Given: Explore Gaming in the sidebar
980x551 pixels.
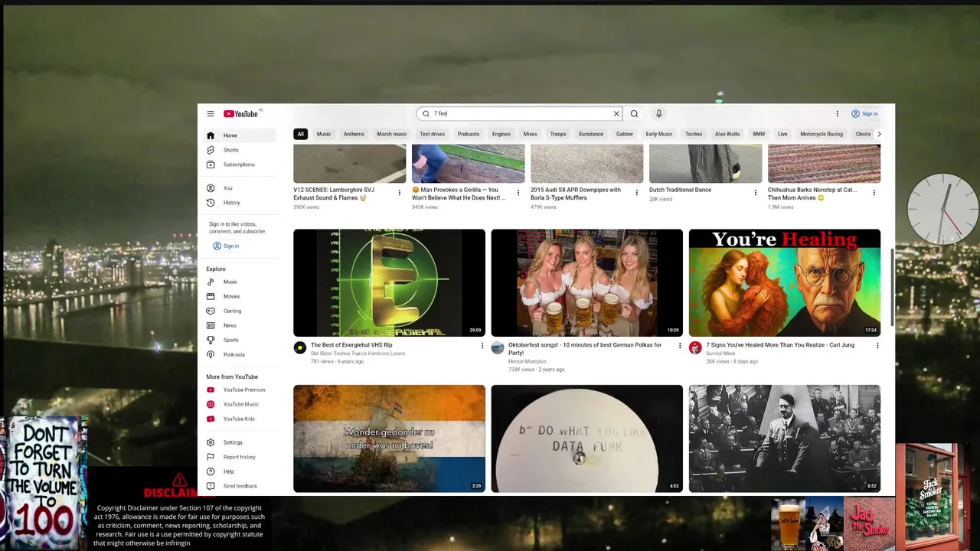Looking at the screenshot, I should coord(240,311).
